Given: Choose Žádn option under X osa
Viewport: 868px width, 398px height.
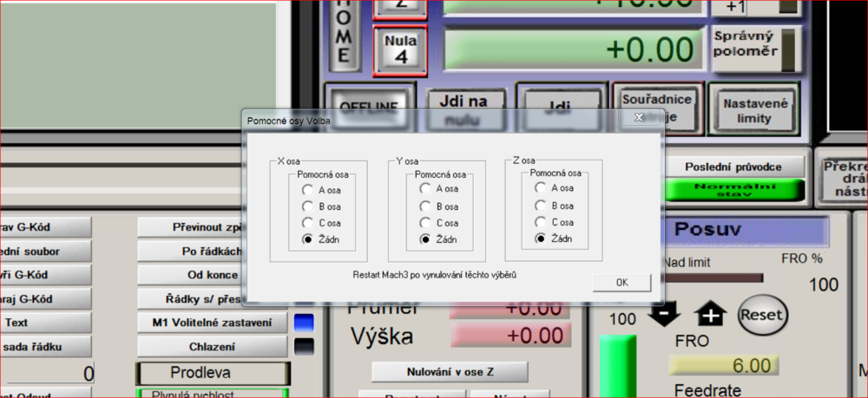Looking at the screenshot, I should pyautogui.click(x=306, y=238).
